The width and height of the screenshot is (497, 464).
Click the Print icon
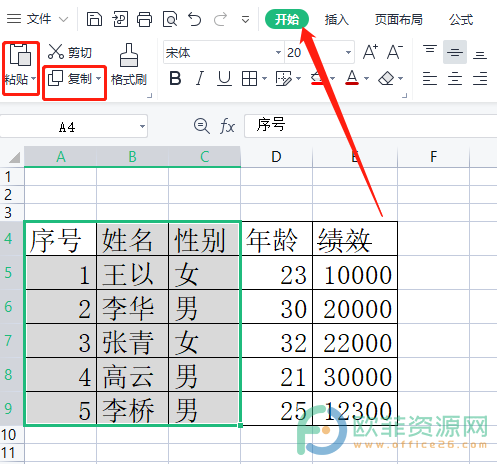point(144,19)
